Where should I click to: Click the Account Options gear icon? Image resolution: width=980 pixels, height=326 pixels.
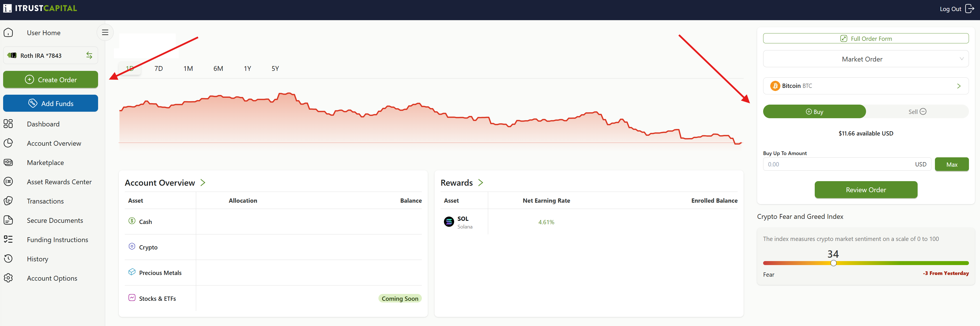click(x=9, y=278)
